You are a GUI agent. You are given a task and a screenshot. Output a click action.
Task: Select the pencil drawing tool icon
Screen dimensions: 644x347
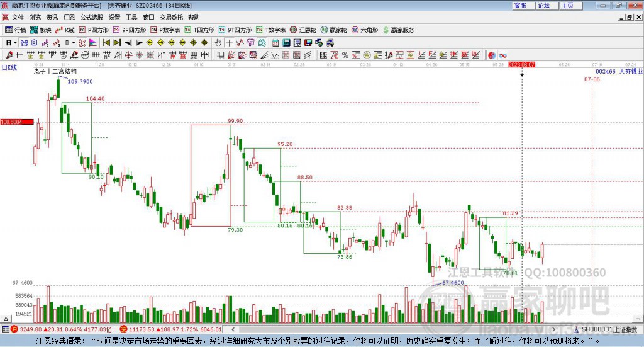(9, 55)
